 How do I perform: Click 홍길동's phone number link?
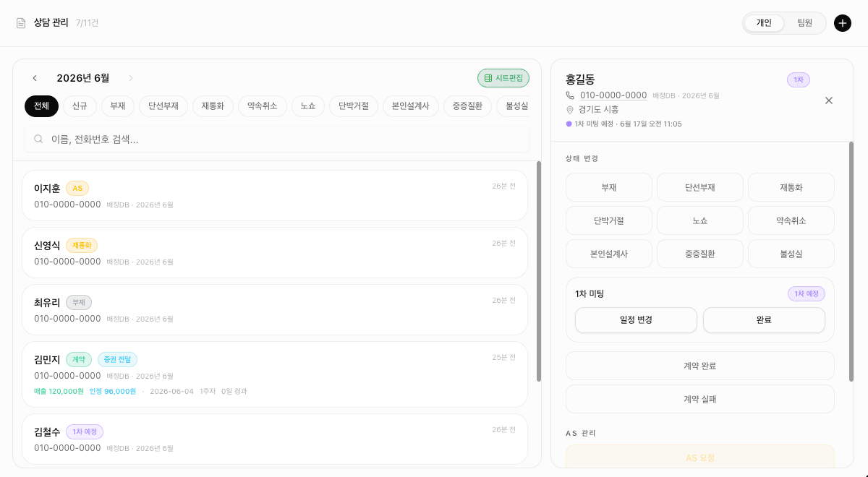click(x=613, y=95)
